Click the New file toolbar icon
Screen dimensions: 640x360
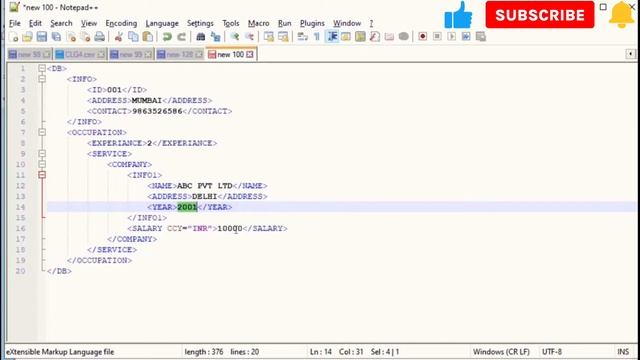click(13, 37)
